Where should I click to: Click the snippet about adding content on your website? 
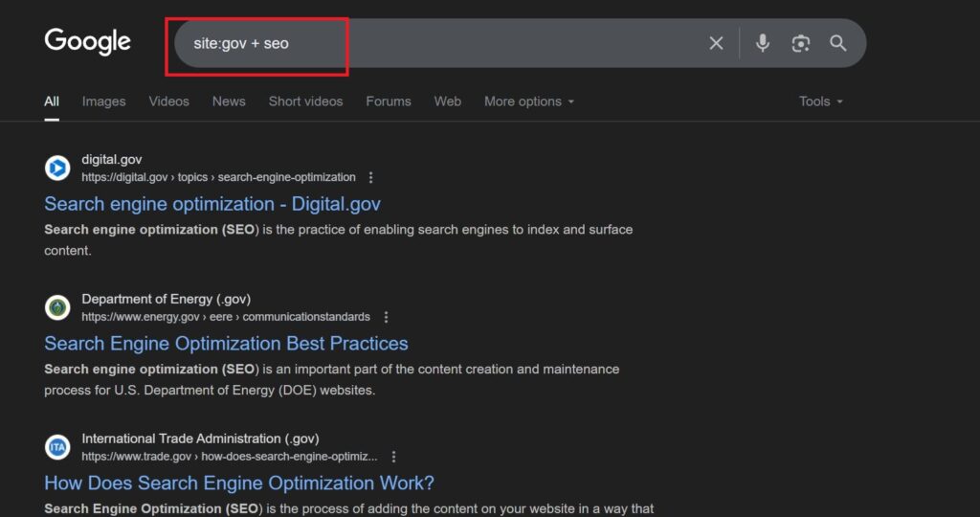click(x=348, y=509)
